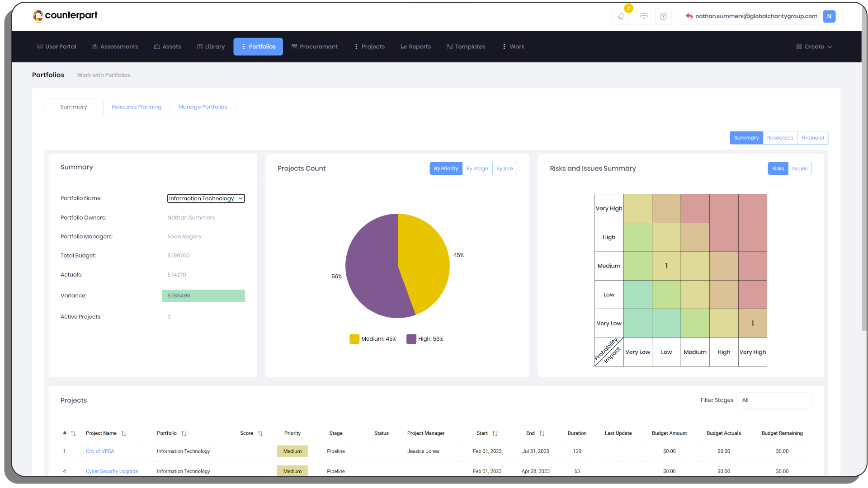Viewport: 868px width, 488px height.
Task: Show the Financial dashboard view
Action: [x=812, y=138]
